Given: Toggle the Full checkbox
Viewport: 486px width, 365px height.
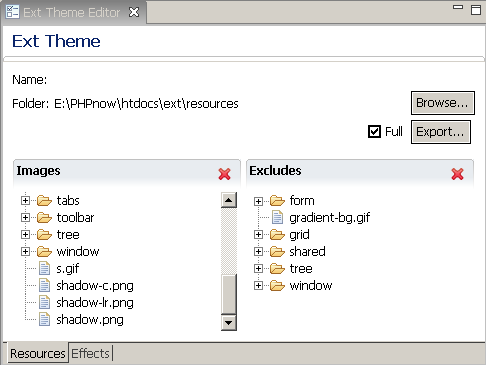Looking at the screenshot, I should [x=374, y=131].
